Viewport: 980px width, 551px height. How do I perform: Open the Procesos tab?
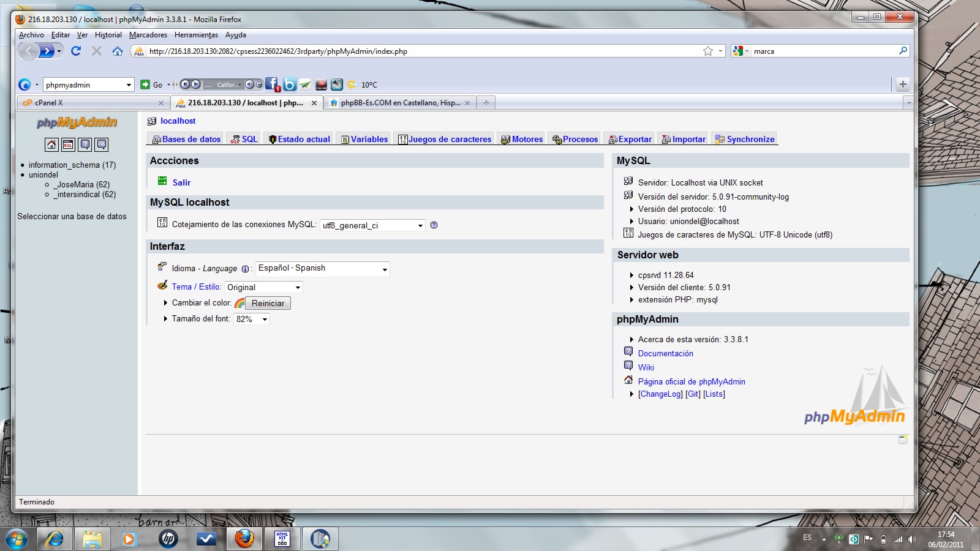(575, 139)
